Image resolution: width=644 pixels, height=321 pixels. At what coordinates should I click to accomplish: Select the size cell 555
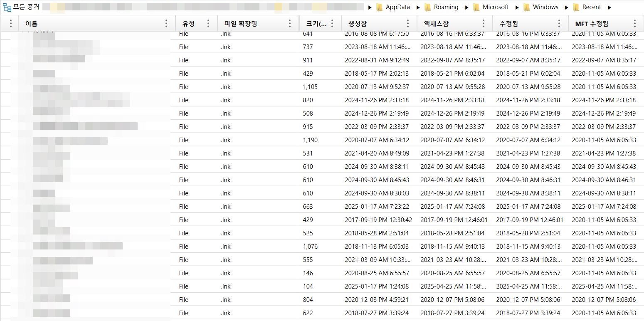[308, 260]
